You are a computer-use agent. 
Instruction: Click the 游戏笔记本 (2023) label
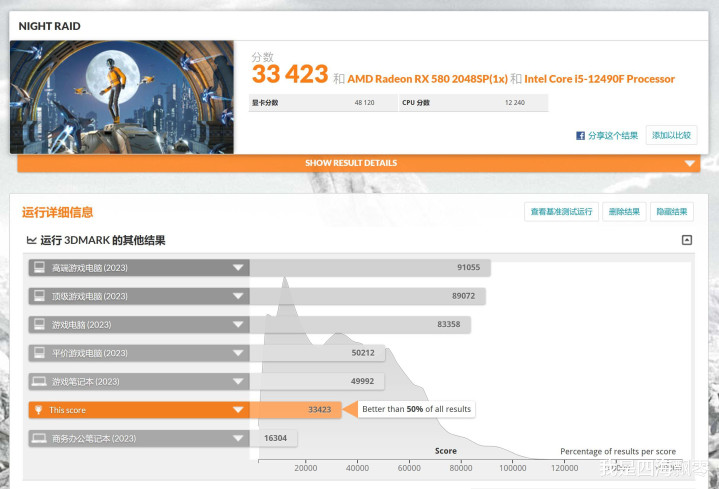[x=85, y=382]
